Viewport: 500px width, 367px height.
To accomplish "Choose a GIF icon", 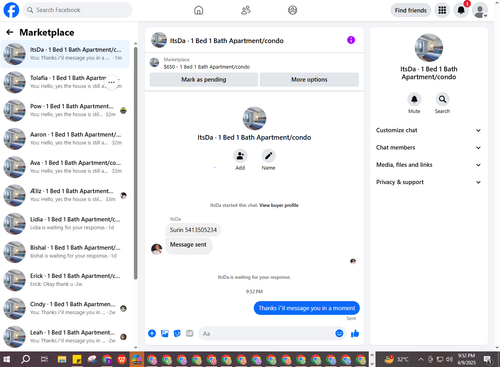I will pyautogui.click(x=190, y=333).
